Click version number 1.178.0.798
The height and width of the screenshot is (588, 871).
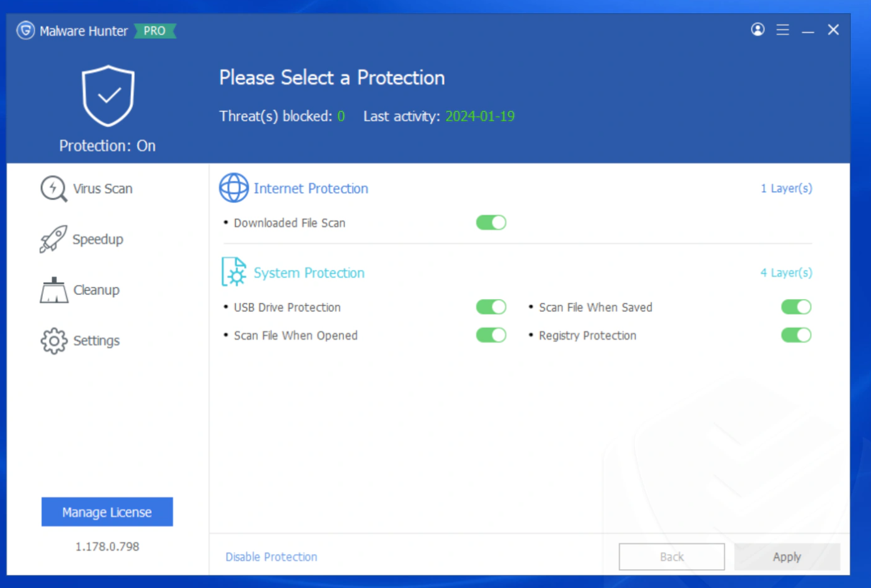pos(107,546)
